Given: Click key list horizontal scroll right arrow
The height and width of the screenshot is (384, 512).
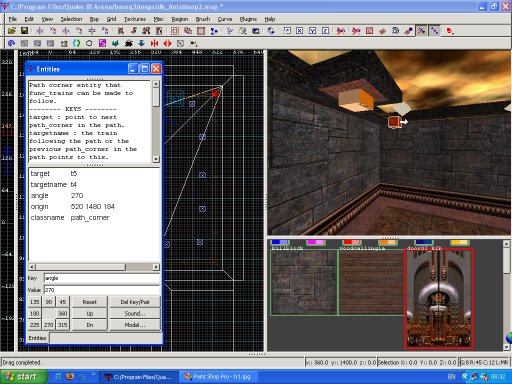Looking at the screenshot, I should tap(156, 267).
